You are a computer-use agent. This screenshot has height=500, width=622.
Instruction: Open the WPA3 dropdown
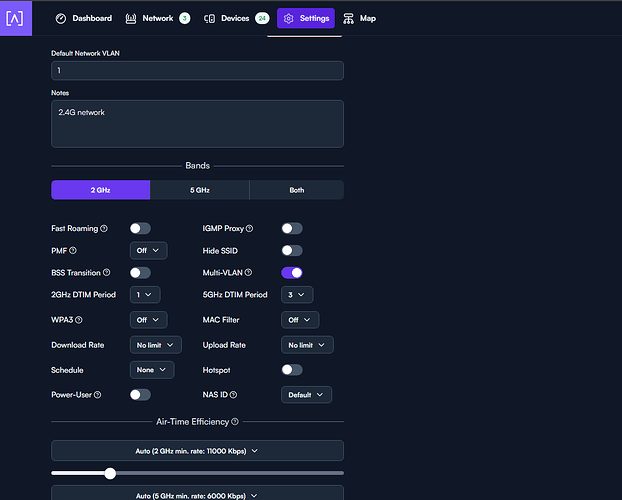[148, 319]
